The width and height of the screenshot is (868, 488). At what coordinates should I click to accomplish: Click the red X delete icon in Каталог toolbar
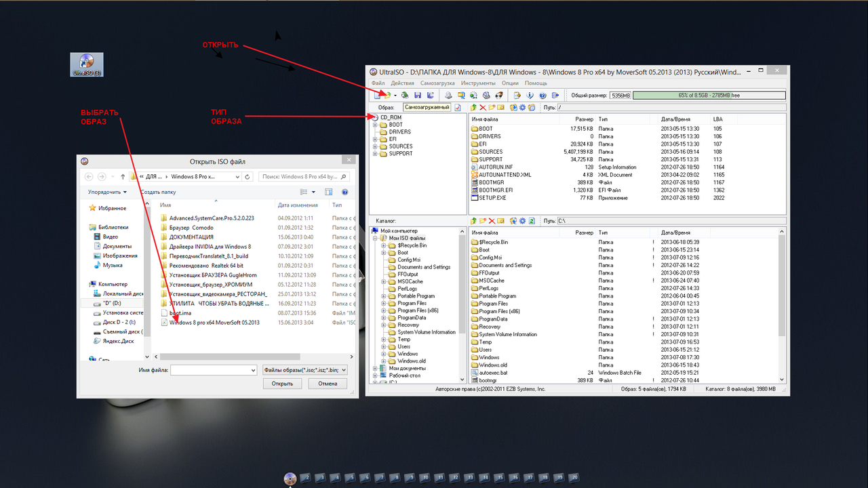492,221
